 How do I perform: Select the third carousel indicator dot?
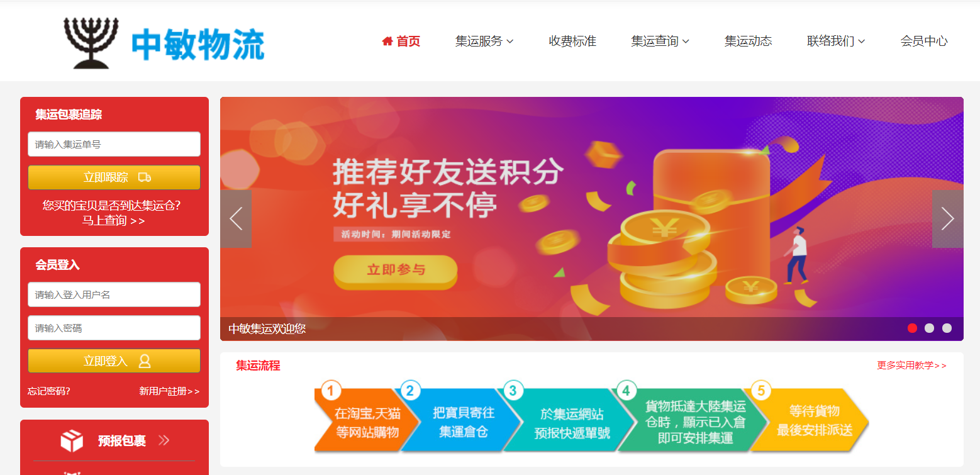coord(947,328)
